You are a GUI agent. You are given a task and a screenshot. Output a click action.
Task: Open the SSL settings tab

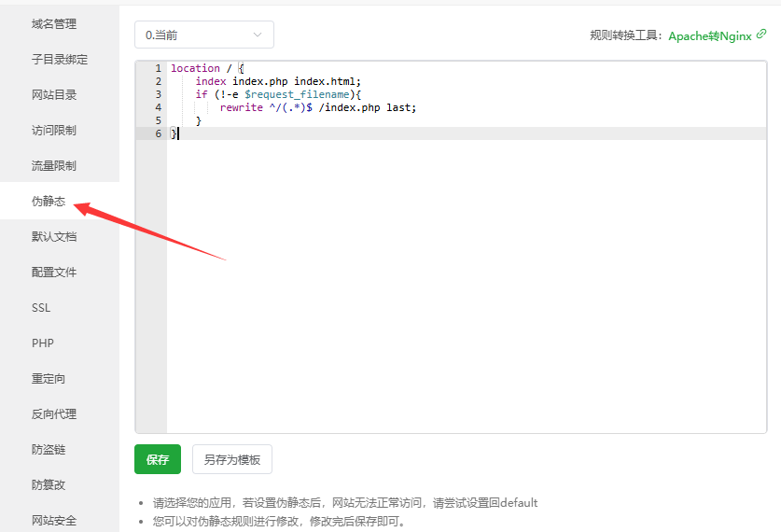click(x=41, y=308)
